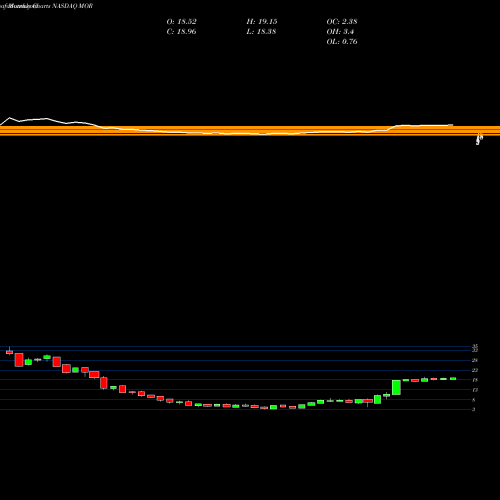The height and width of the screenshot is (500, 500).
Task: Click the open price value O: 18.52
Action: tap(181, 22)
